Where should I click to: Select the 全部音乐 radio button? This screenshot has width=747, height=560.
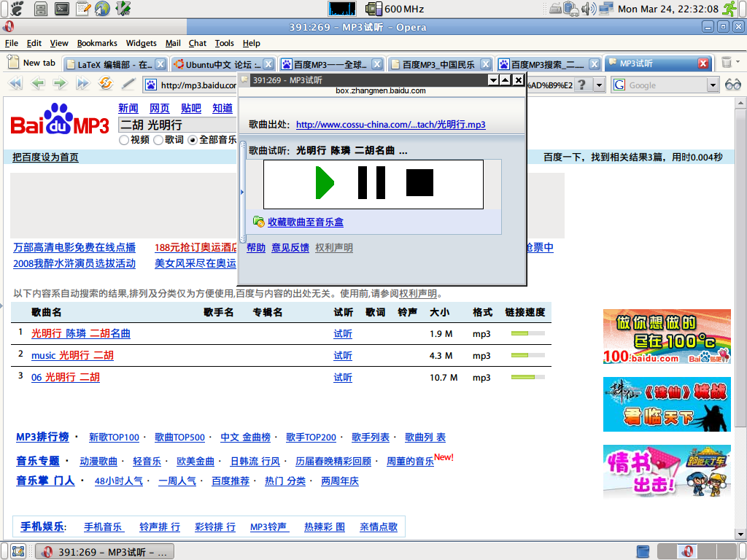click(193, 140)
